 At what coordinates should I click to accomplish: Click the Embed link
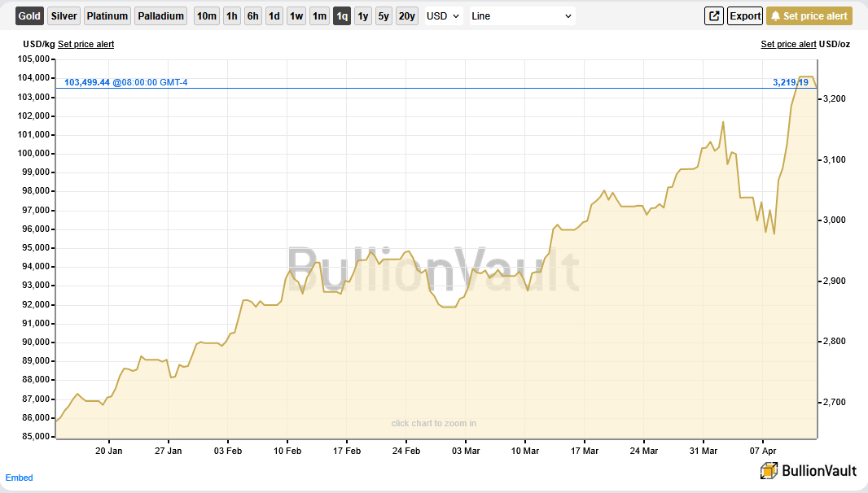point(19,478)
